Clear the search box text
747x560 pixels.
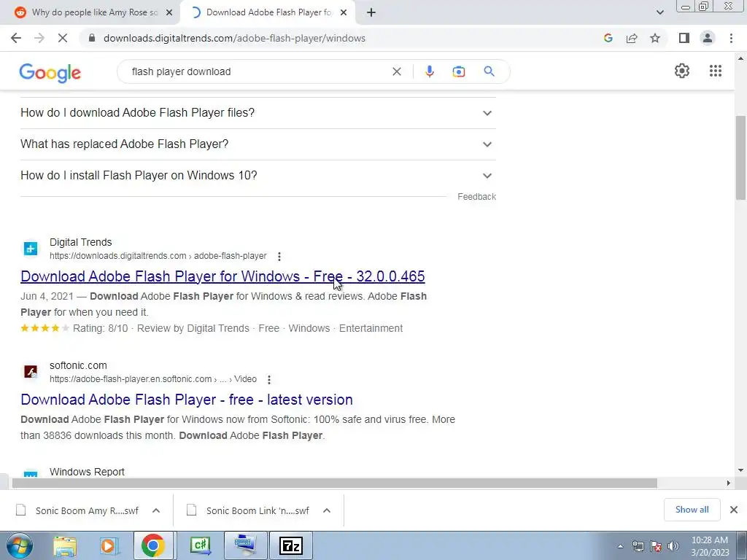click(396, 71)
